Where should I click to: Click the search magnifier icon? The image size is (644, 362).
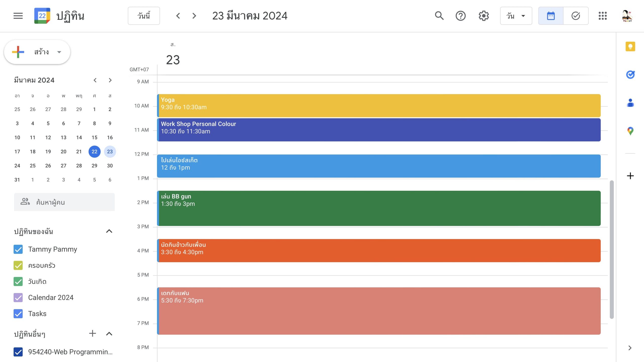coord(439,16)
